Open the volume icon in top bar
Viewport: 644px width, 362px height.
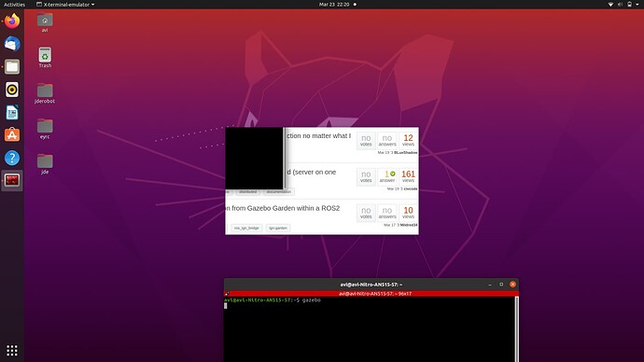(x=620, y=5)
